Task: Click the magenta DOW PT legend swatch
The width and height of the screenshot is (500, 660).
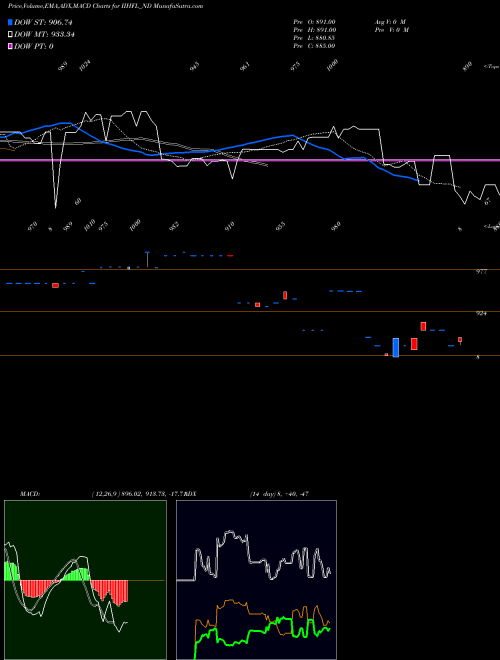Action: pos(10,46)
